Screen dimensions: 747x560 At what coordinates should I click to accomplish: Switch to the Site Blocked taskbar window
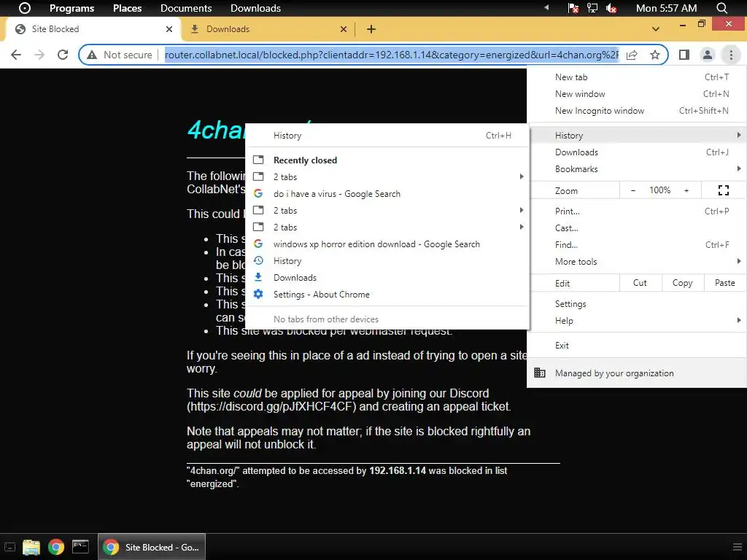[152, 547]
